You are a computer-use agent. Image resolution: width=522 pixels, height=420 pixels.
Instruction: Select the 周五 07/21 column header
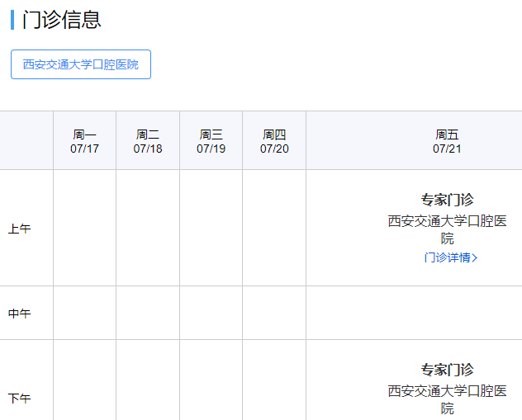click(447, 141)
